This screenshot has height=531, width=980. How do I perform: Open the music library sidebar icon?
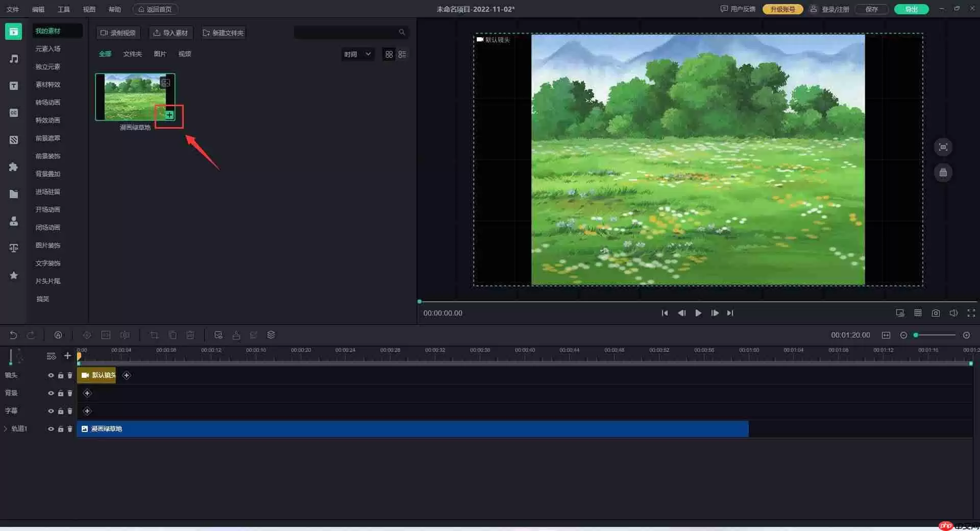(x=14, y=59)
